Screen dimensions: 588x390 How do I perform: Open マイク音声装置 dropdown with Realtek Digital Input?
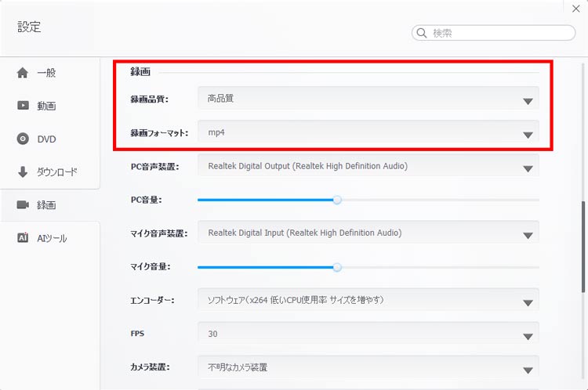368,233
